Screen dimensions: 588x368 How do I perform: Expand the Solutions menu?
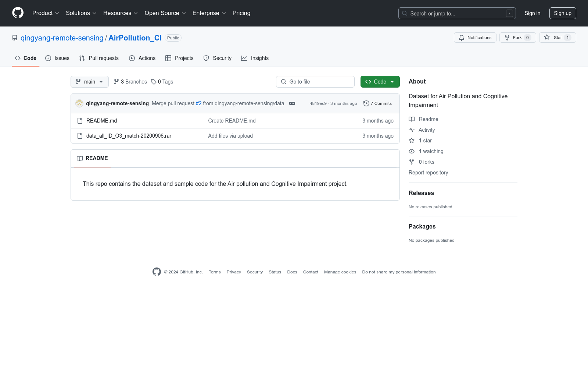[81, 13]
